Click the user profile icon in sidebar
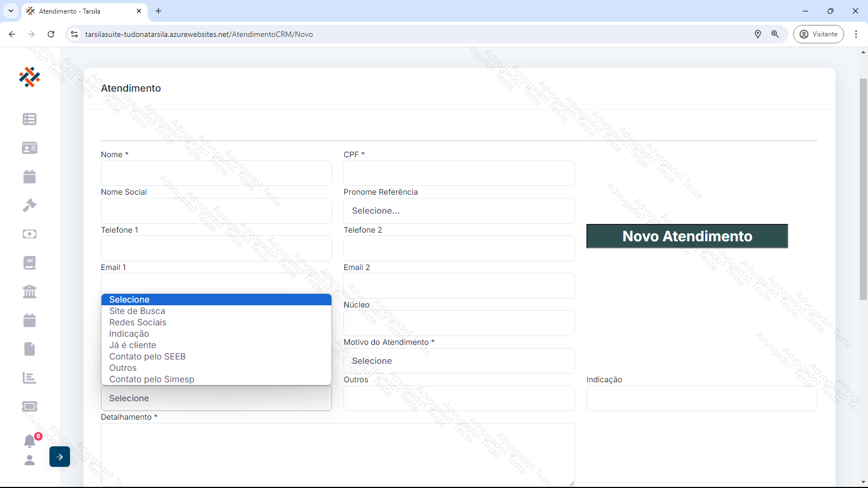The image size is (868, 488). [x=30, y=460]
